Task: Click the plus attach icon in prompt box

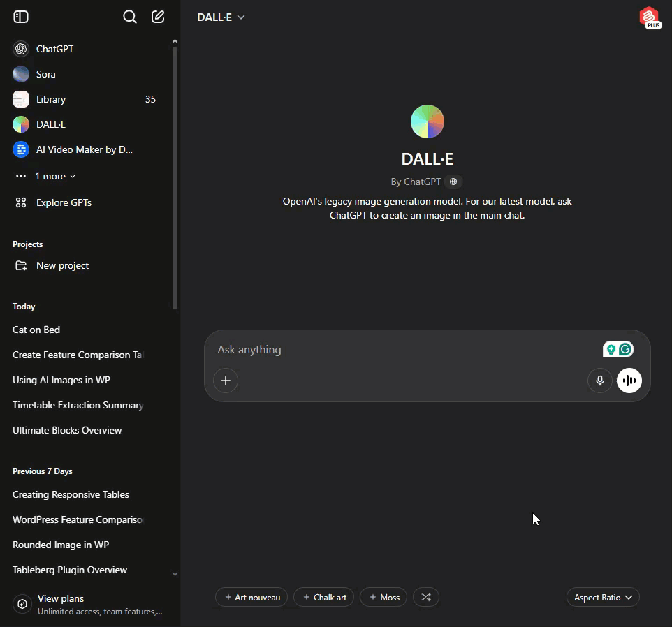Action: tap(226, 381)
